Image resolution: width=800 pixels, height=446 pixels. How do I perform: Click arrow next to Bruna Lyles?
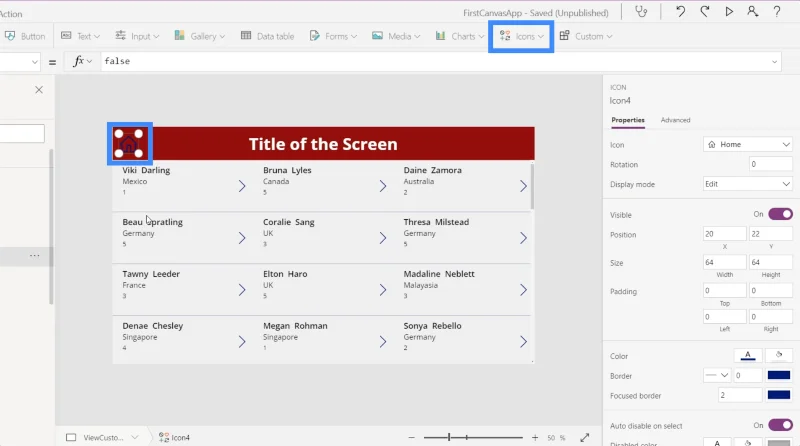tap(383, 186)
